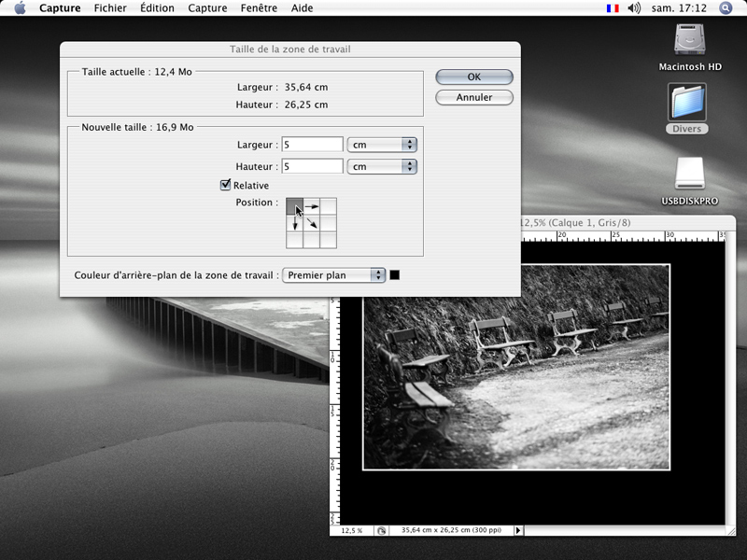The image size is (747, 560).
Task: Click the 'Taille actuelle : 12,4 Mo' label
Action: pos(136,72)
